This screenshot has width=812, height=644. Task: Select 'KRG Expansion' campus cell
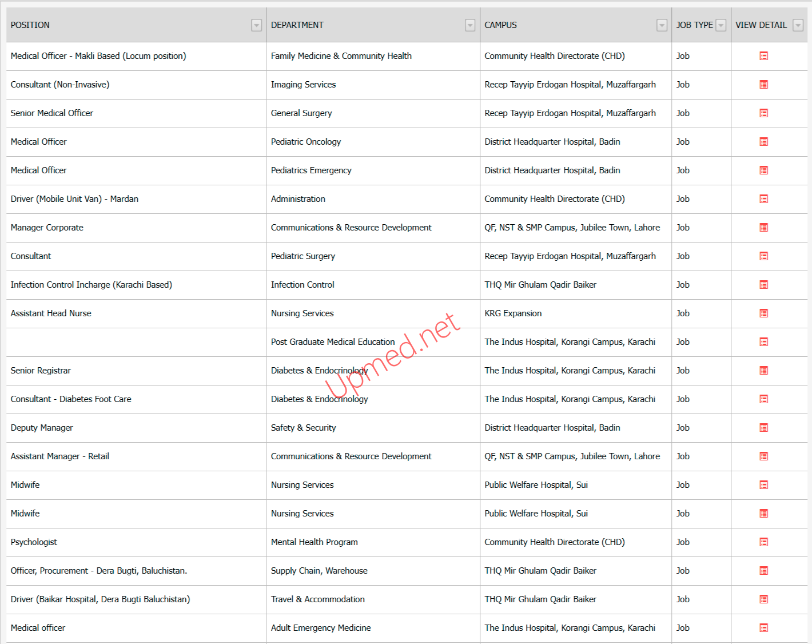coord(576,313)
